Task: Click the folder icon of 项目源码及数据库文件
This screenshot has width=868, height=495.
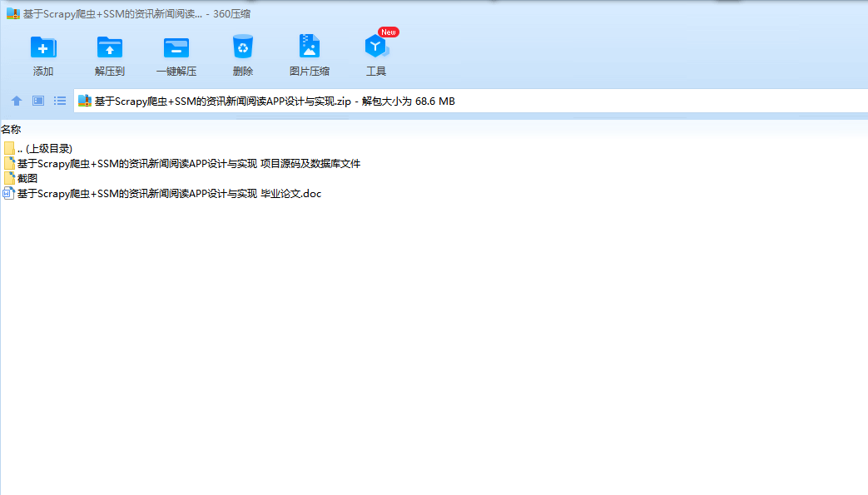Action: click(x=9, y=163)
